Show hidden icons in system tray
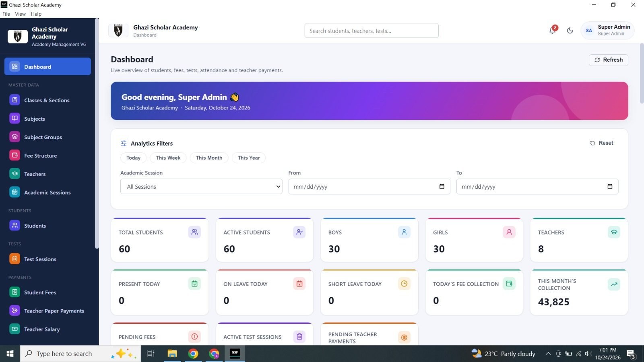Screen dimensions: 644x362 tap(548, 354)
